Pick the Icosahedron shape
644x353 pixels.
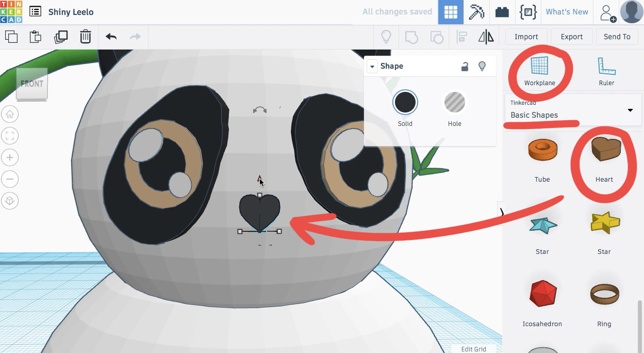(x=542, y=293)
